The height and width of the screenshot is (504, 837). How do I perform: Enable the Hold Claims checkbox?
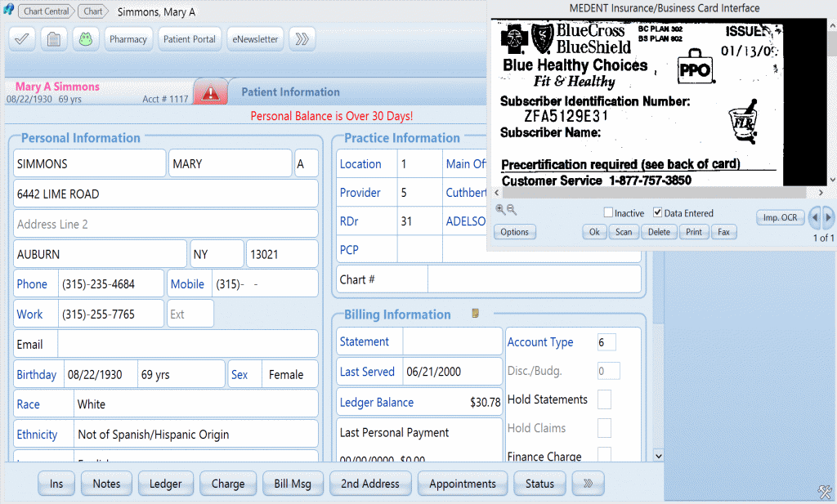tap(604, 428)
